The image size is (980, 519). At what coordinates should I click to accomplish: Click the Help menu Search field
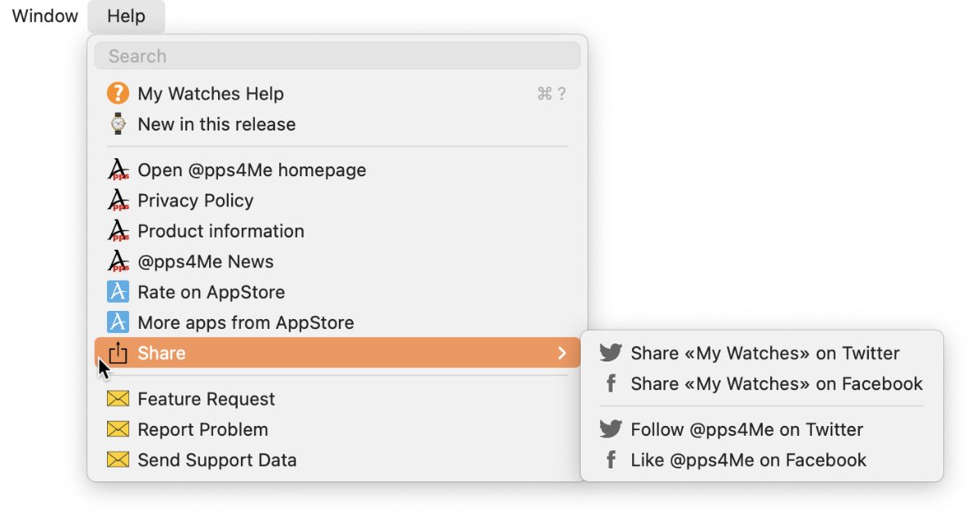coord(337,56)
